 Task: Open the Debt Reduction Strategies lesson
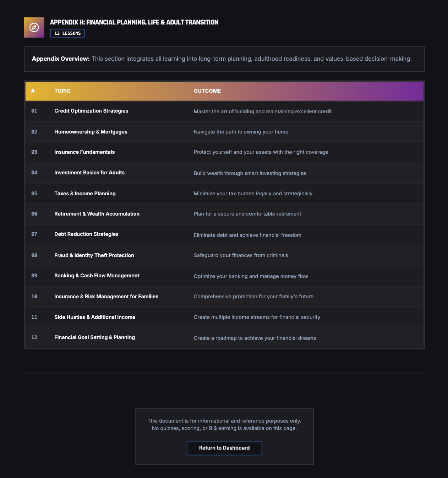[86, 234]
